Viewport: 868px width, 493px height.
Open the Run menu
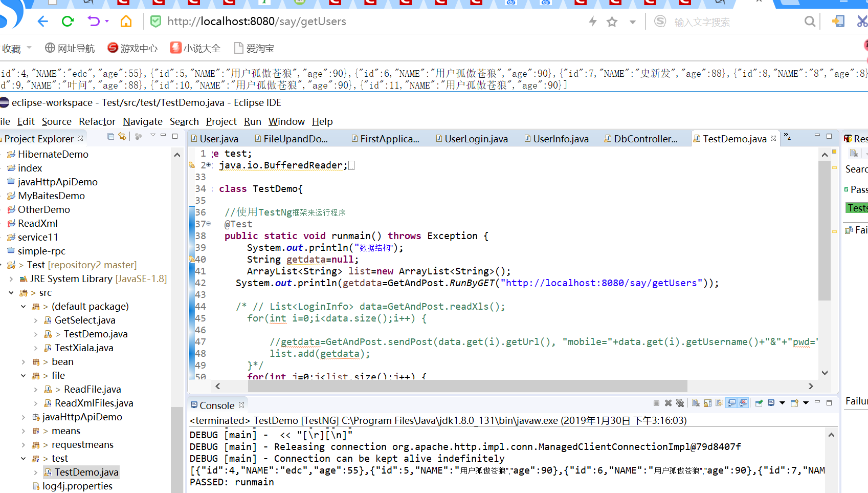[x=253, y=121]
